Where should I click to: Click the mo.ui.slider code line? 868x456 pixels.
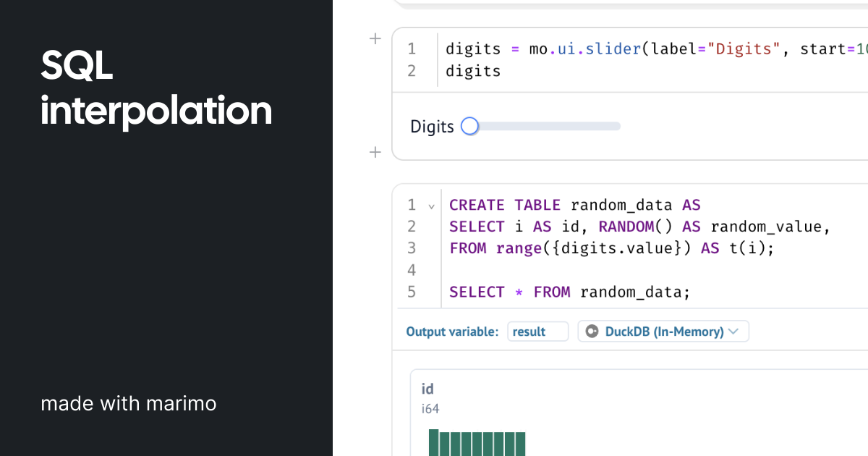[657, 48]
